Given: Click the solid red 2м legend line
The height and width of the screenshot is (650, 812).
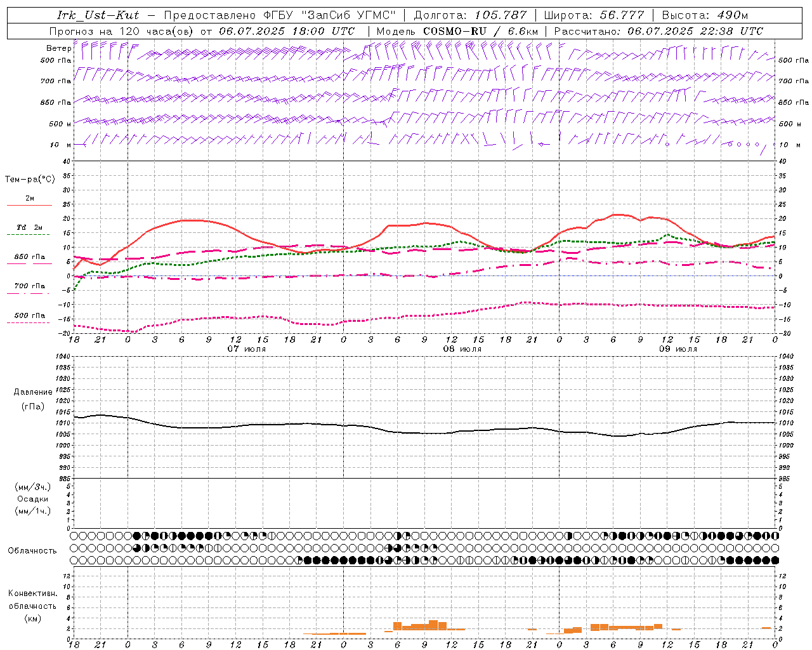Looking at the screenshot, I should tap(30, 205).
